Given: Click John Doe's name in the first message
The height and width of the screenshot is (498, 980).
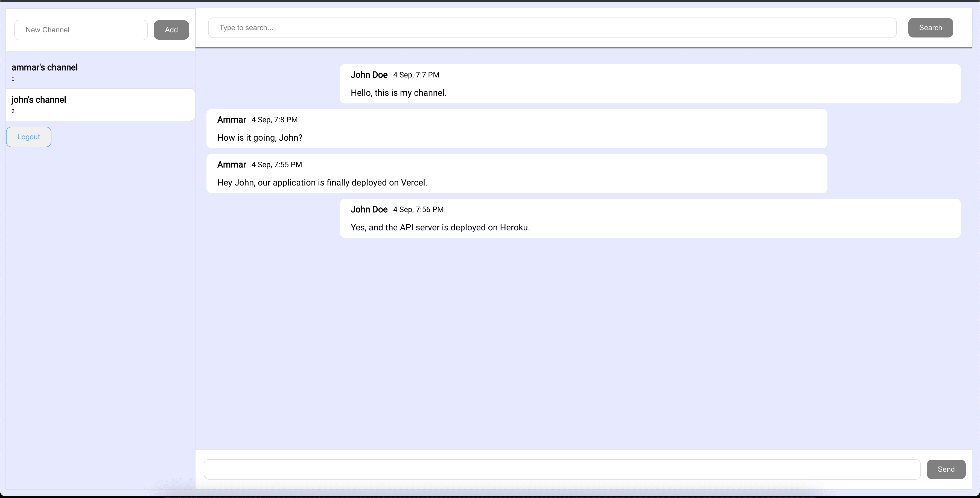Looking at the screenshot, I should point(369,75).
